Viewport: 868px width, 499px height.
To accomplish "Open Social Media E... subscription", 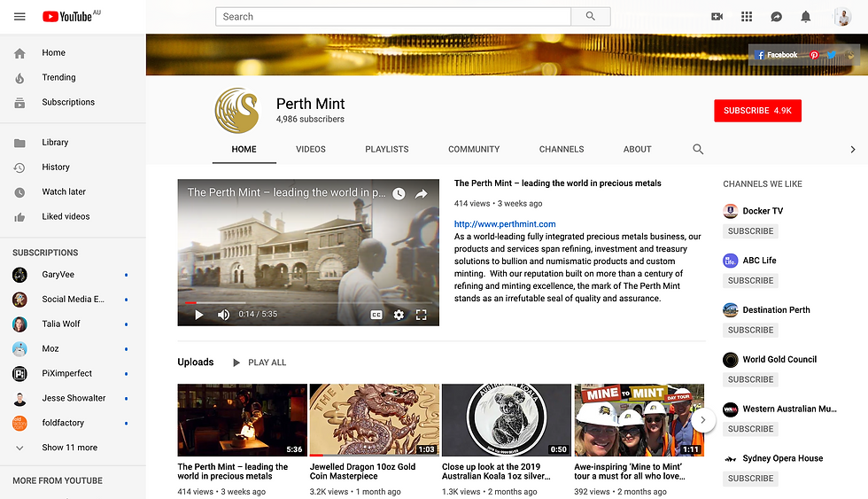I will tap(73, 299).
